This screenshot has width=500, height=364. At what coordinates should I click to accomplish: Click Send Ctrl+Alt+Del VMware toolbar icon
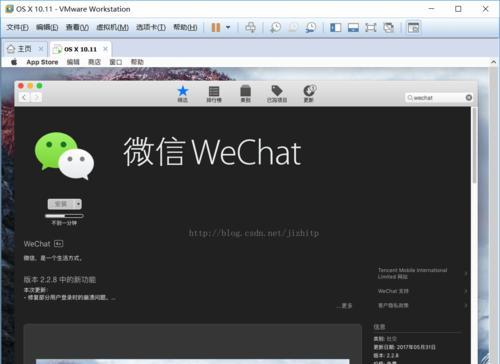tap(251, 27)
